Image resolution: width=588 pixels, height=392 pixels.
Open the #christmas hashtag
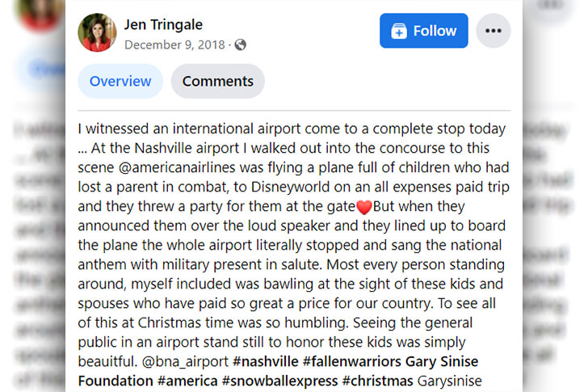[x=378, y=381]
